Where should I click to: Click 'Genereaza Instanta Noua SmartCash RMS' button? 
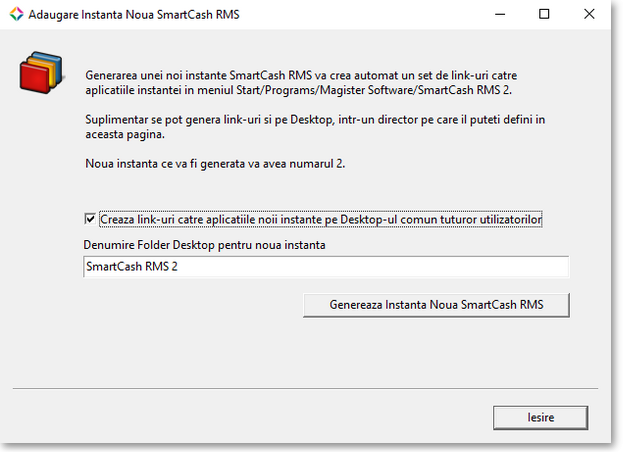coord(436,305)
